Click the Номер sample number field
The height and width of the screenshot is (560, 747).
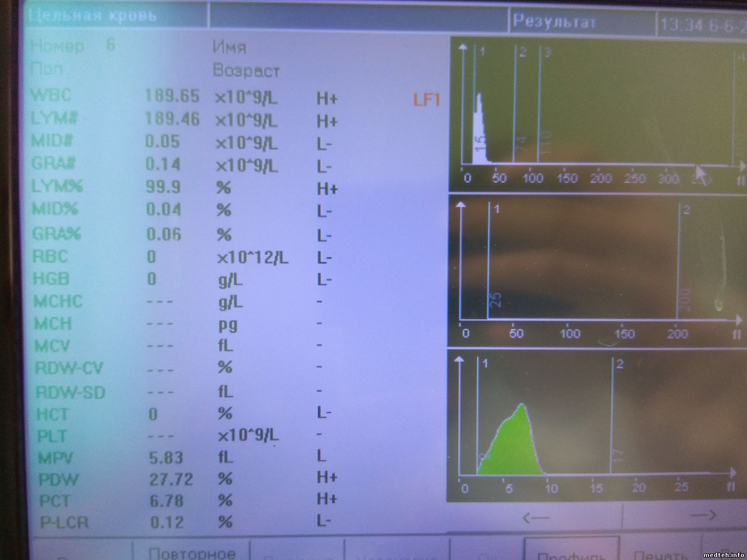(x=58, y=46)
